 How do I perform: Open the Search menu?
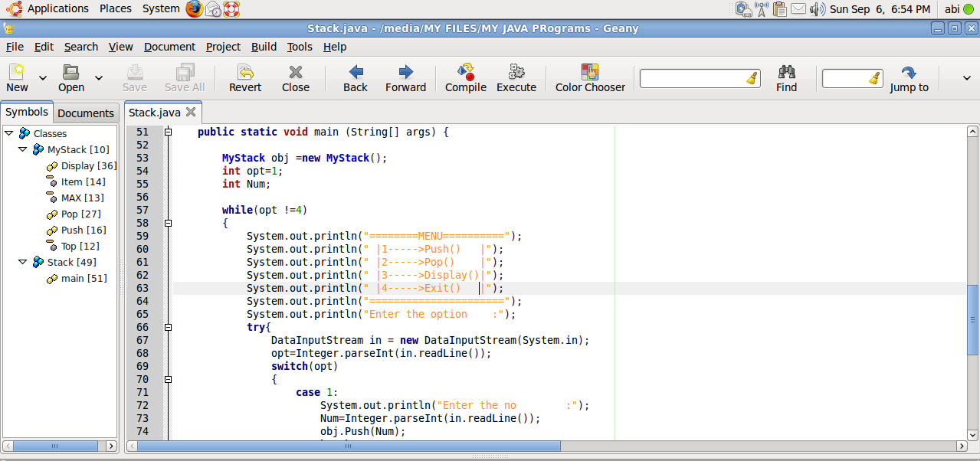tap(81, 47)
